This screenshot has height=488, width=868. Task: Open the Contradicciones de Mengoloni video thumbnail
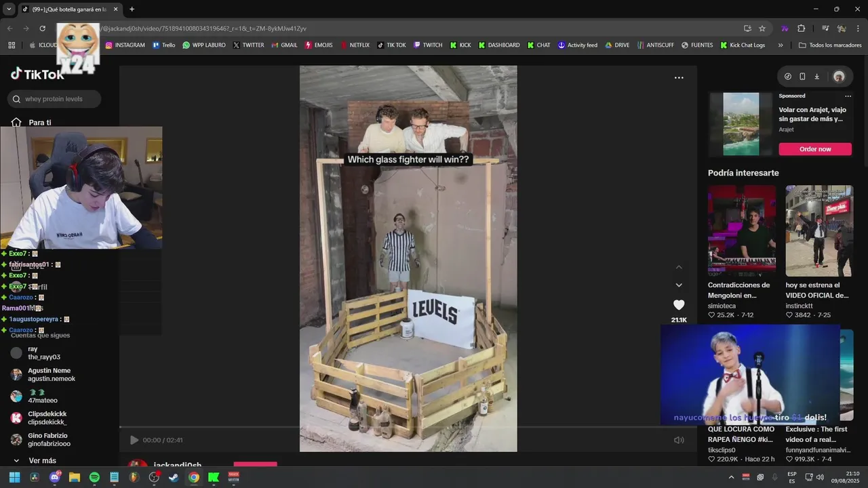742,230
